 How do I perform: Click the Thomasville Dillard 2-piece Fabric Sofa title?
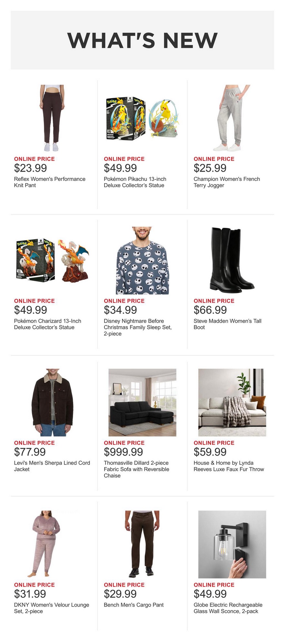(x=136, y=469)
